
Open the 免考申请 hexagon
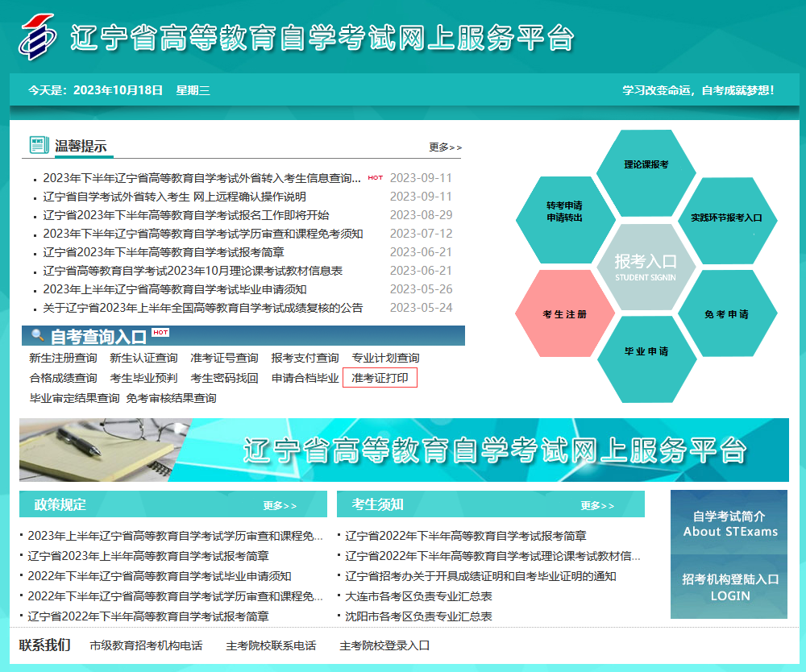726,314
